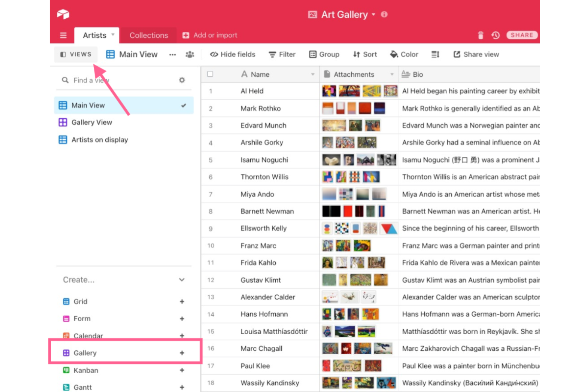The width and height of the screenshot is (588, 392).
Task: Open the row height settings icon
Action: [435, 54]
